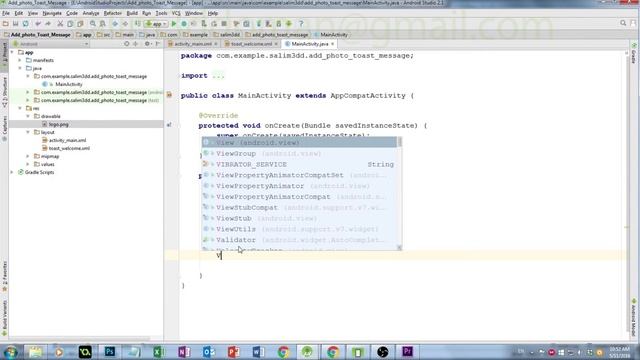Click Collapse All icon in project panel
Image resolution: width=640 pixels, height=360 pixels.
(x=136, y=44)
